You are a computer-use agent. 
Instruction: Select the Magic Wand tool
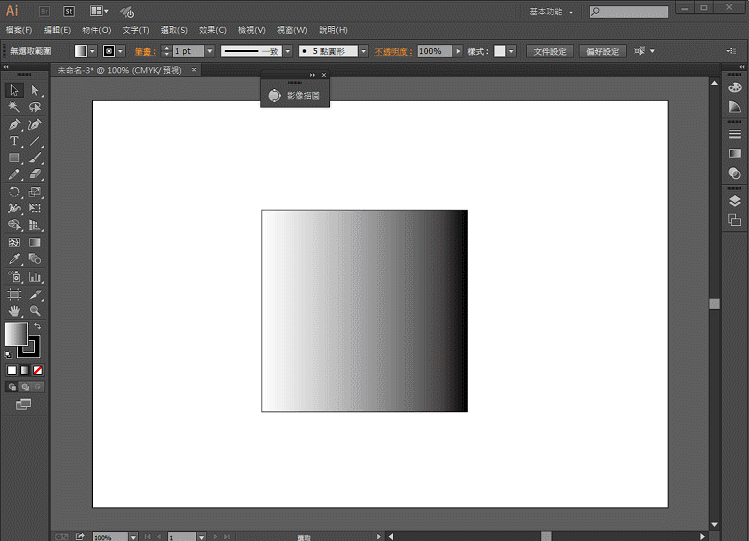[14, 107]
